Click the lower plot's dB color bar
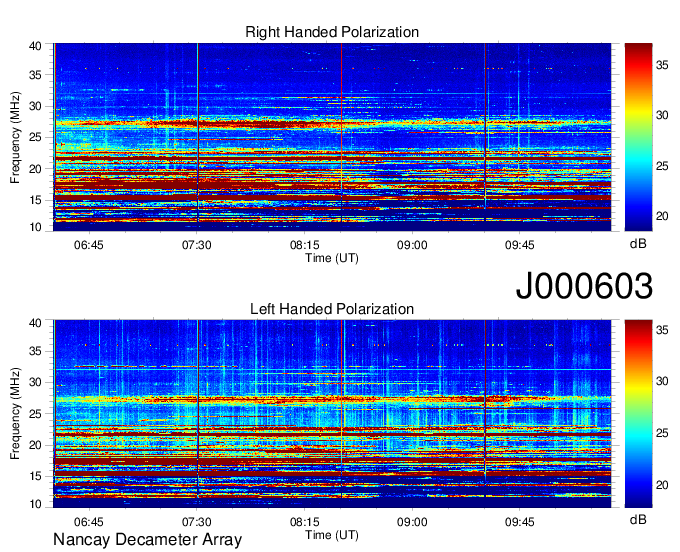680x552 pixels. pyautogui.click(x=638, y=414)
